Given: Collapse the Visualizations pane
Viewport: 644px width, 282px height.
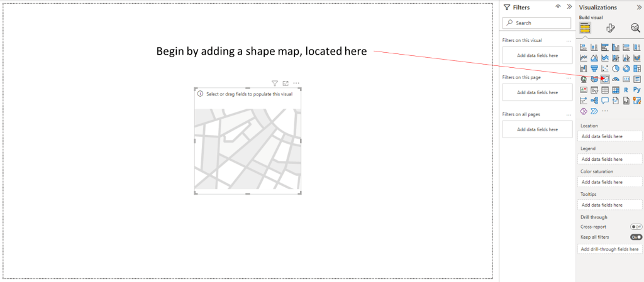Looking at the screenshot, I should pyautogui.click(x=638, y=7).
